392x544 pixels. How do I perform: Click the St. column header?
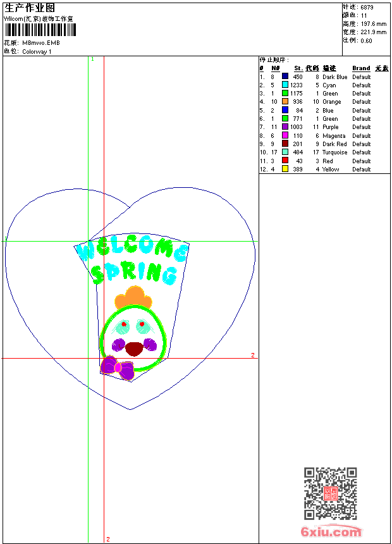coord(298,68)
